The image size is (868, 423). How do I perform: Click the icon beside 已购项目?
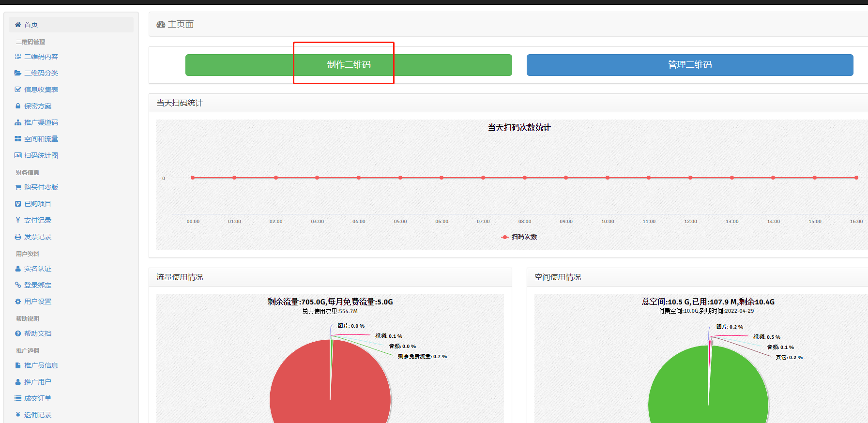click(x=18, y=204)
